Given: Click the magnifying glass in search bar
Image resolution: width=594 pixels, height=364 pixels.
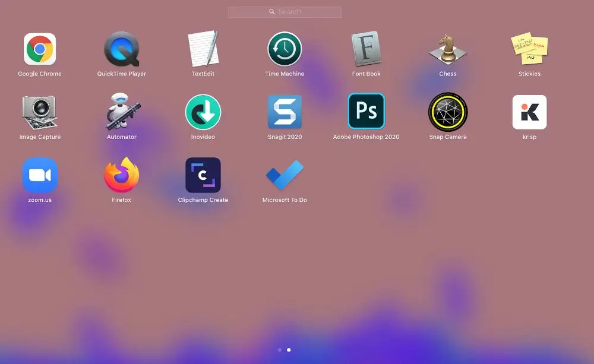Looking at the screenshot, I should [271, 12].
